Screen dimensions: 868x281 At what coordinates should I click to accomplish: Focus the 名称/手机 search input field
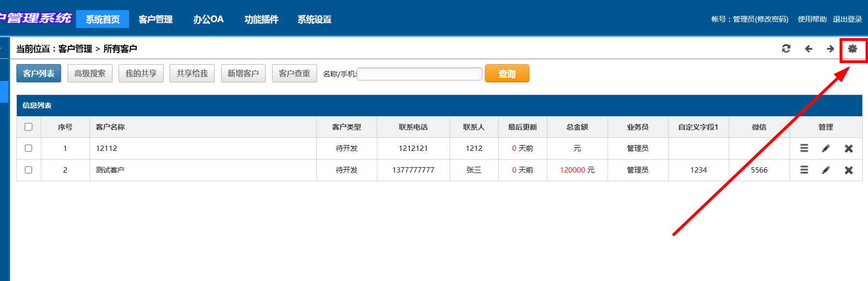coord(419,74)
